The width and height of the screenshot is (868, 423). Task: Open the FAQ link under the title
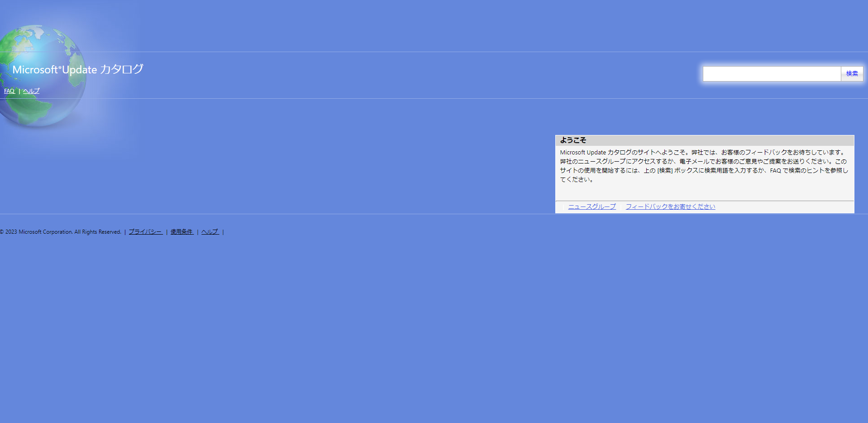click(x=9, y=91)
